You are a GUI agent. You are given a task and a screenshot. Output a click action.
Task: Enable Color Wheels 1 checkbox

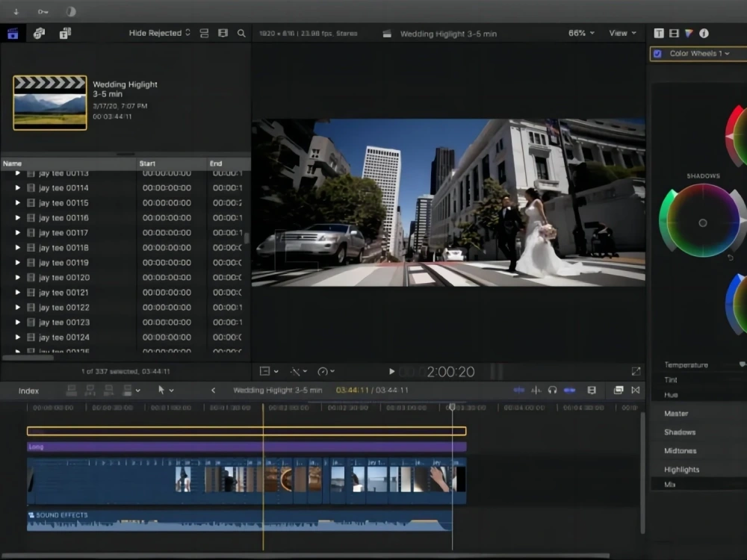(657, 53)
